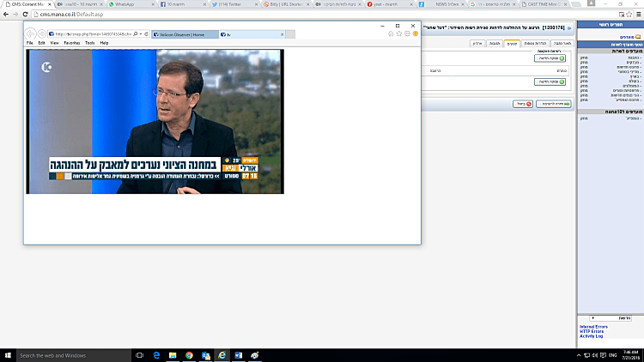The image size is (644, 362).
Task: Select the Twitter tab in Chrome
Action: [x=230, y=4]
